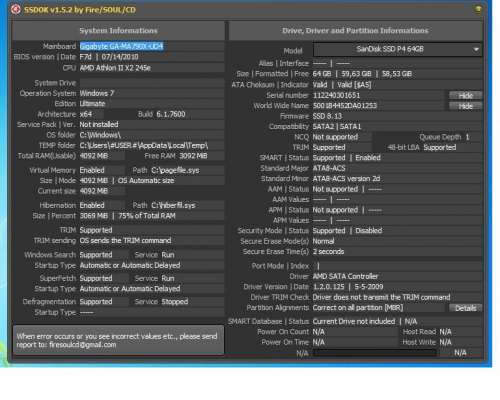This screenshot has height=400, width=500.
Task: Select the Driver value AMD SATA Controller
Action: pyautogui.click(x=345, y=277)
